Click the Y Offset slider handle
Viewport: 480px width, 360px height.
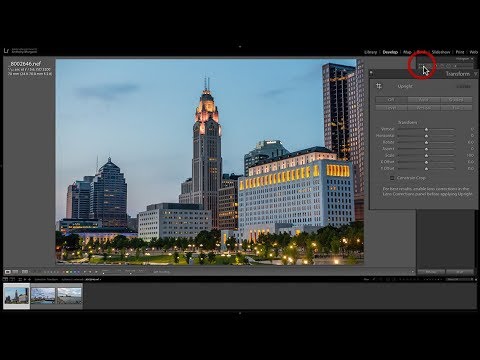[426, 169]
